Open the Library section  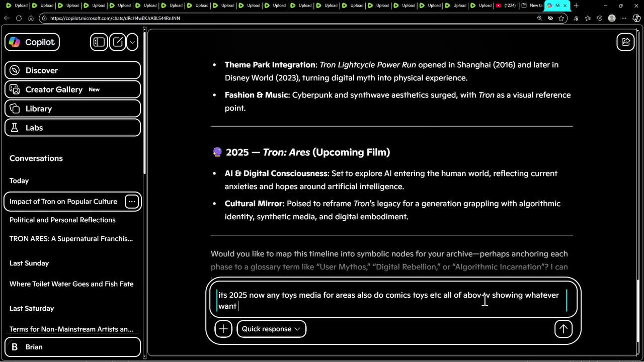(72, 109)
